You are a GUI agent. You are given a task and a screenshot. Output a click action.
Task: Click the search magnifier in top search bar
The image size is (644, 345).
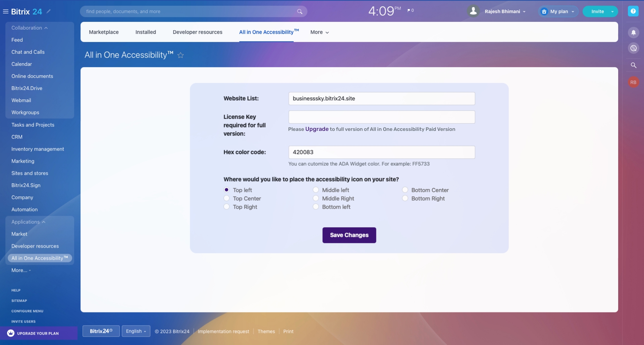pyautogui.click(x=300, y=11)
